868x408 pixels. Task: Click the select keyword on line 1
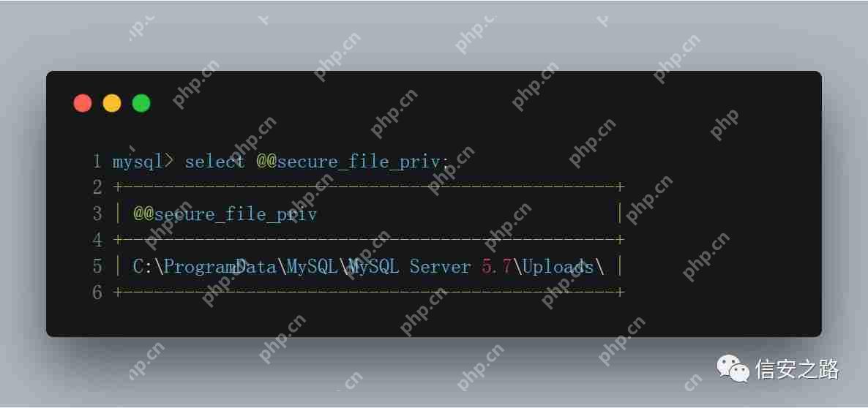coord(214,162)
